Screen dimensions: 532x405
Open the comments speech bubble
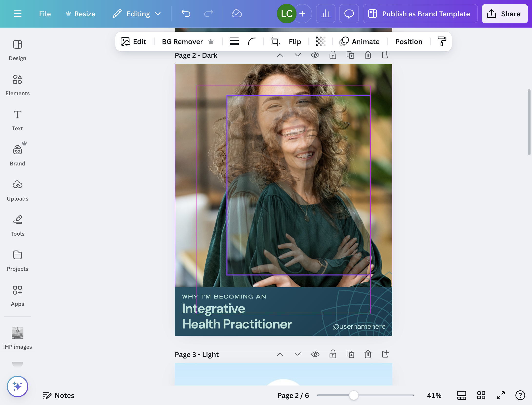[349, 14]
